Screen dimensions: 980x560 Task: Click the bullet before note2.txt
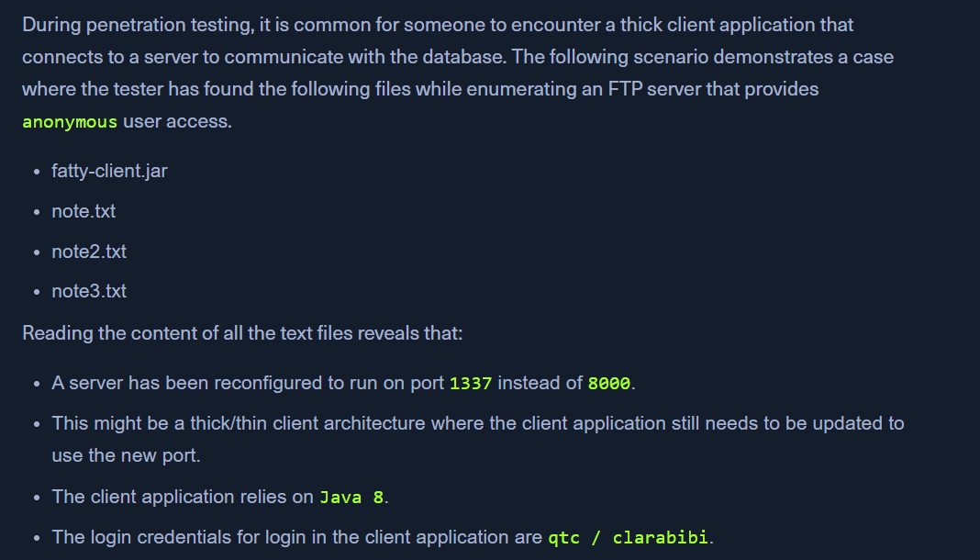pos(38,252)
